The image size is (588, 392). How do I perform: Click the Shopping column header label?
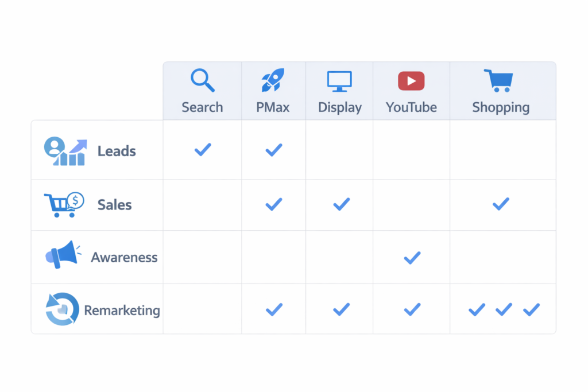(x=501, y=107)
